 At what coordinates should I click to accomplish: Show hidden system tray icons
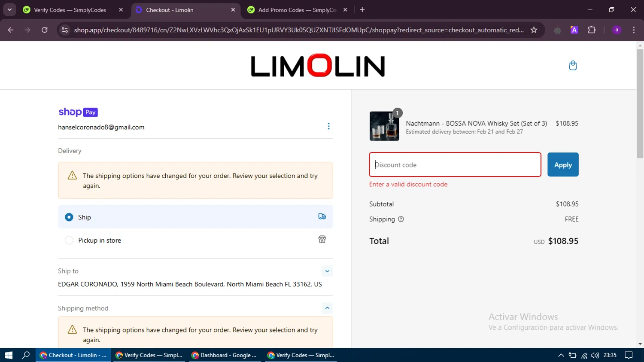tap(561, 355)
